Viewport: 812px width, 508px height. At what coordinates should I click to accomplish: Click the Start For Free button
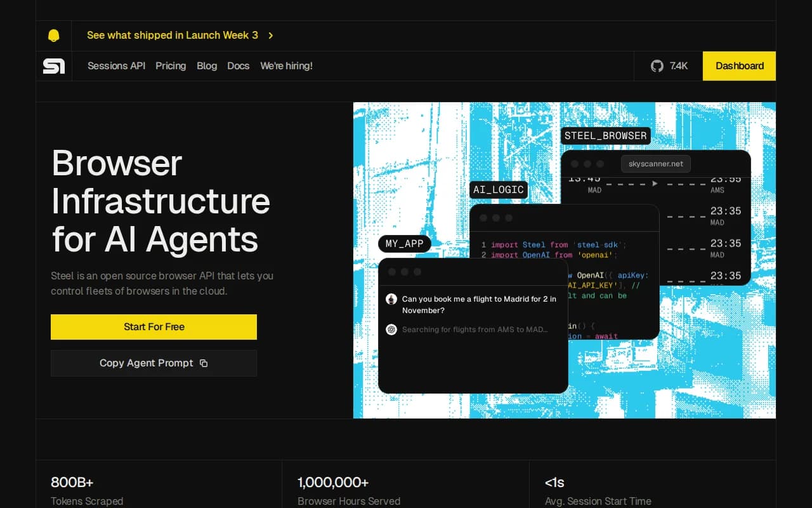[x=154, y=327]
